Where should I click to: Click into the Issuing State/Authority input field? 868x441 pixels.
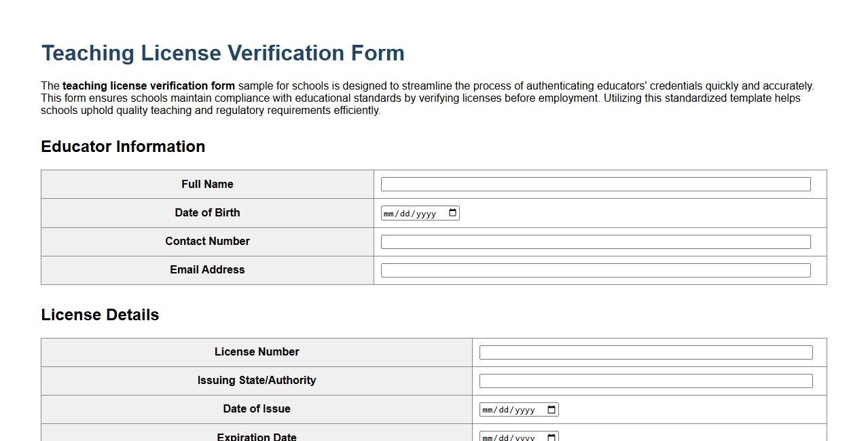[x=645, y=381]
